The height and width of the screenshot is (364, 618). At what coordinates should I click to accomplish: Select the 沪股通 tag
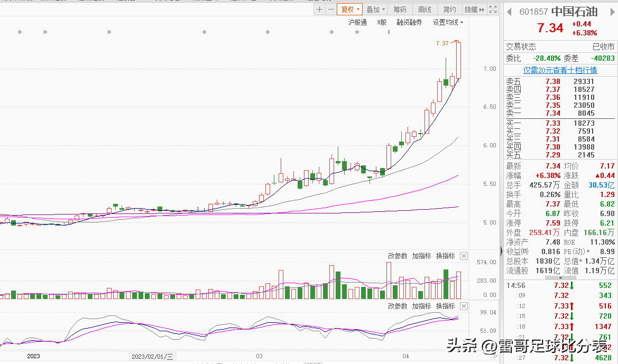(x=357, y=23)
